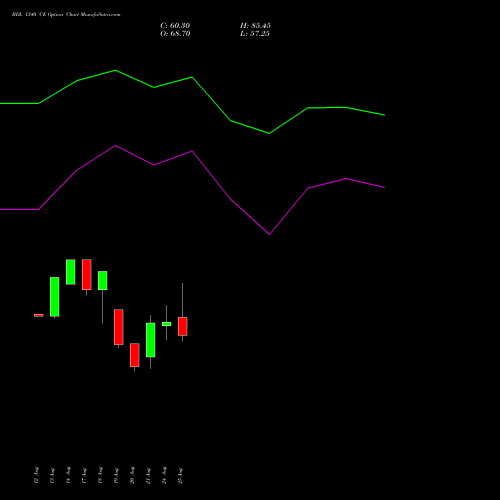
Task: Click the chart title text at top left
Action: [x=66, y=15]
